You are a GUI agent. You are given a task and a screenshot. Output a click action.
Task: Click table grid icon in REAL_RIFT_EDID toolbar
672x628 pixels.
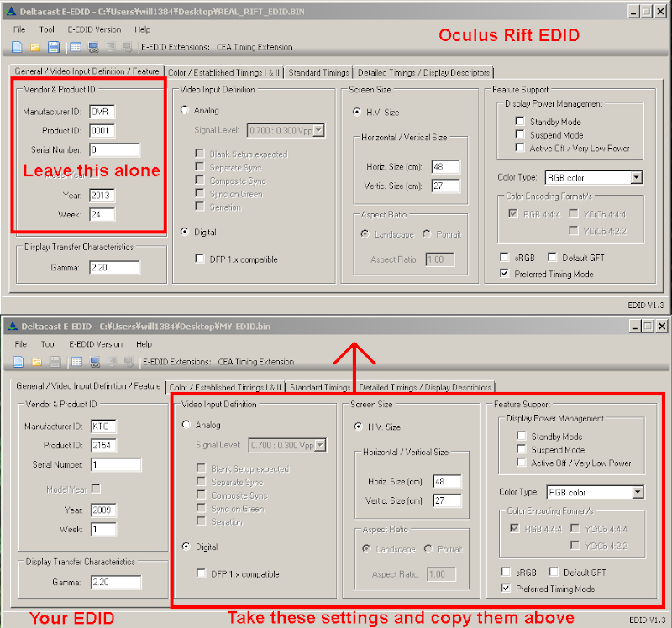[x=76, y=47]
